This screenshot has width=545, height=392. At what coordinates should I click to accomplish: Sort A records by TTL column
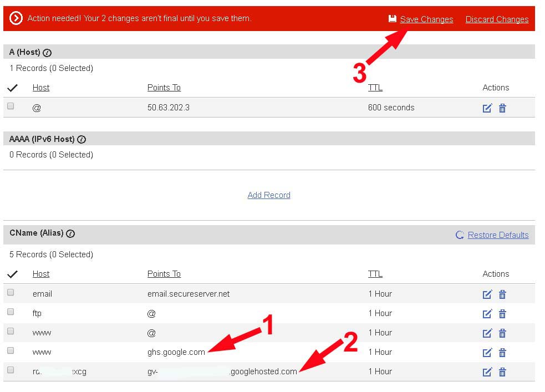(x=375, y=88)
